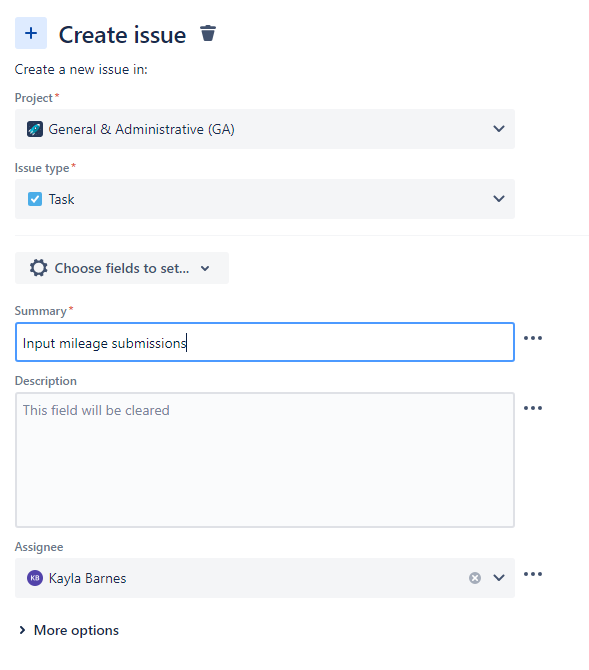Click the blue Task checkbox icon
The width and height of the screenshot is (589, 670).
click(x=35, y=199)
